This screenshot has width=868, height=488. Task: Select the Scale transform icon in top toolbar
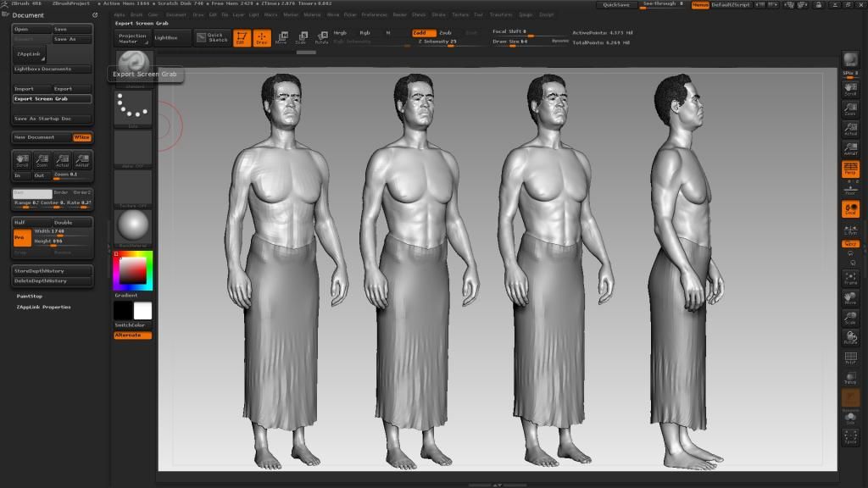tap(302, 37)
